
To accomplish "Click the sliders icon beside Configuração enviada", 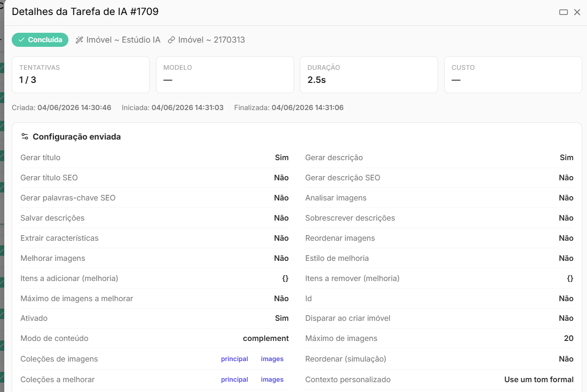I will [x=25, y=137].
